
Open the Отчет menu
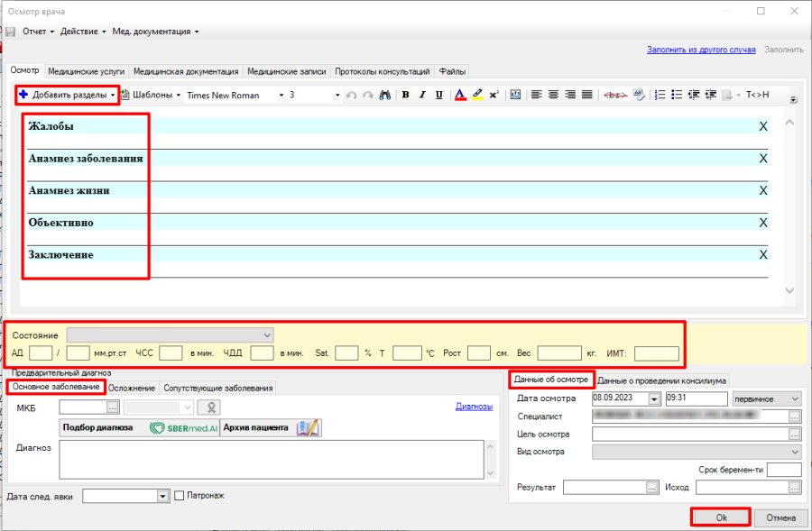tap(38, 32)
